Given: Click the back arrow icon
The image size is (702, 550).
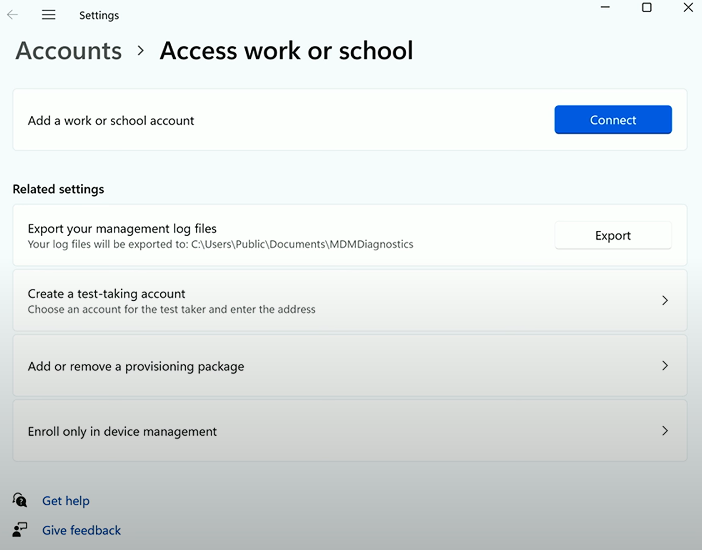Looking at the screenshot, I should click(13, 15).
